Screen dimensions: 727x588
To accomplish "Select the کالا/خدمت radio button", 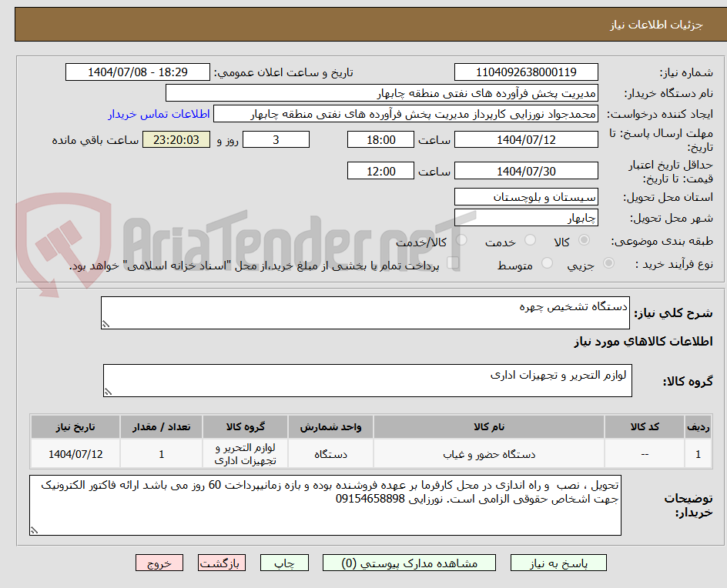I will pyautogui.click(x=461, y=240).
